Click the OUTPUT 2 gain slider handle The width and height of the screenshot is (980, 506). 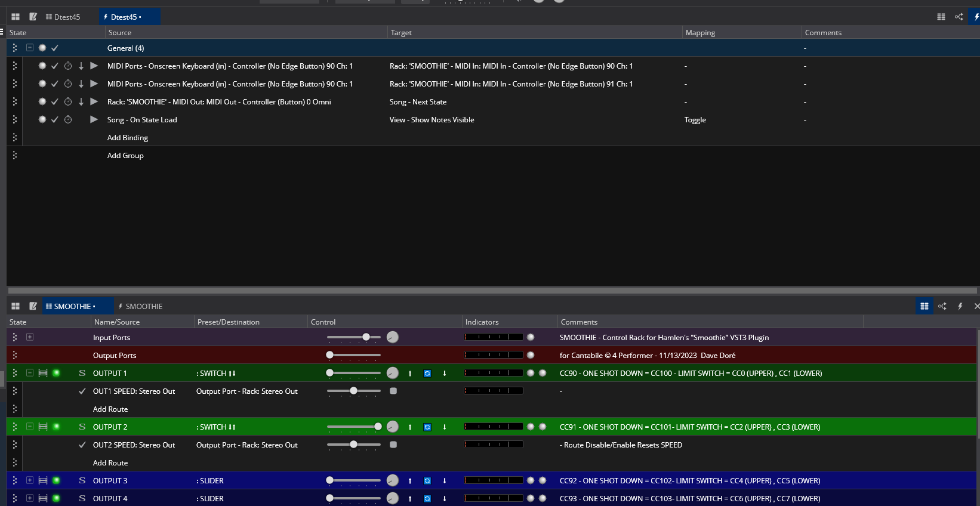[x=378, y=427]
